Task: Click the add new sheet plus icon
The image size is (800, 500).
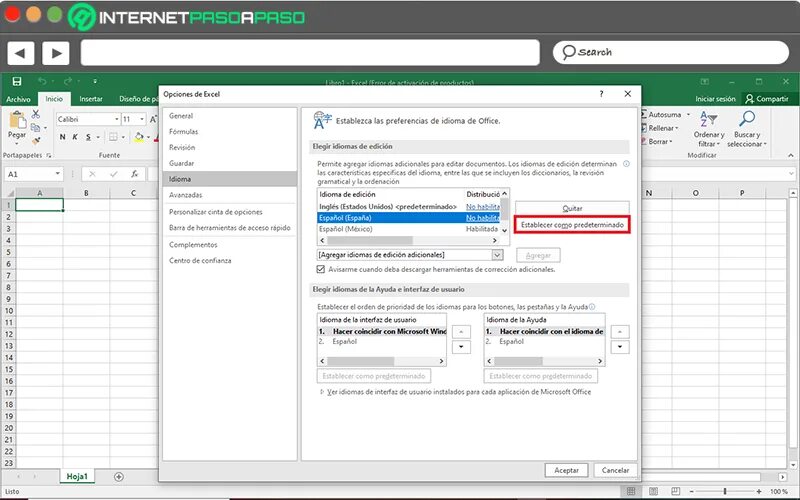Action: (119, 477)
